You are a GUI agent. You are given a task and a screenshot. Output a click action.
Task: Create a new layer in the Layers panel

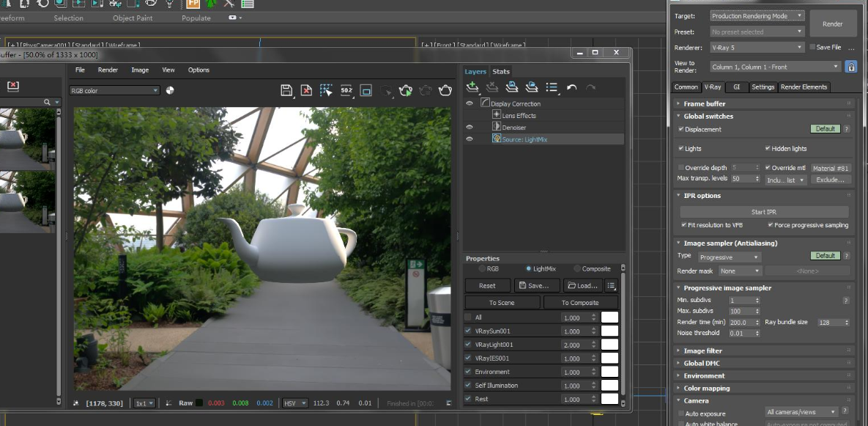pos(472,87)
